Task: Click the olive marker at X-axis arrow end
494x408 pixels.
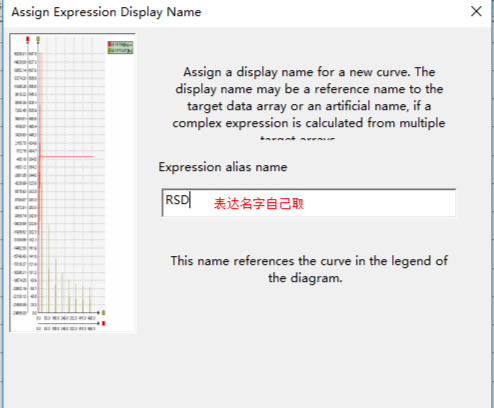Action: point(104,313)
